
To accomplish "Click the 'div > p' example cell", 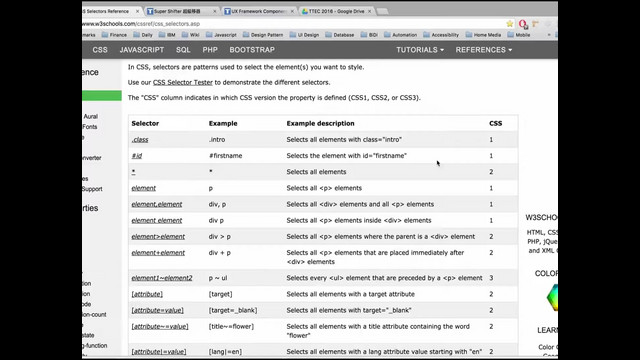I will (x=220, y=237).
